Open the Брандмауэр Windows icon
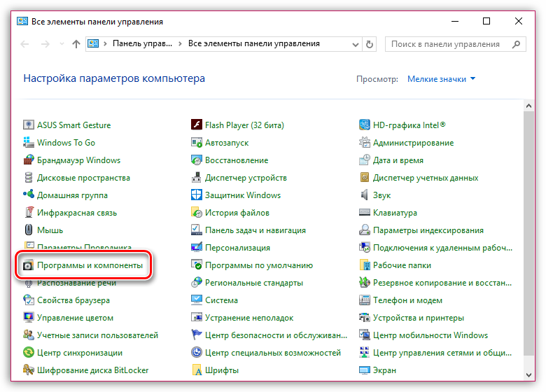546x392 pixels. click(29, 160)
